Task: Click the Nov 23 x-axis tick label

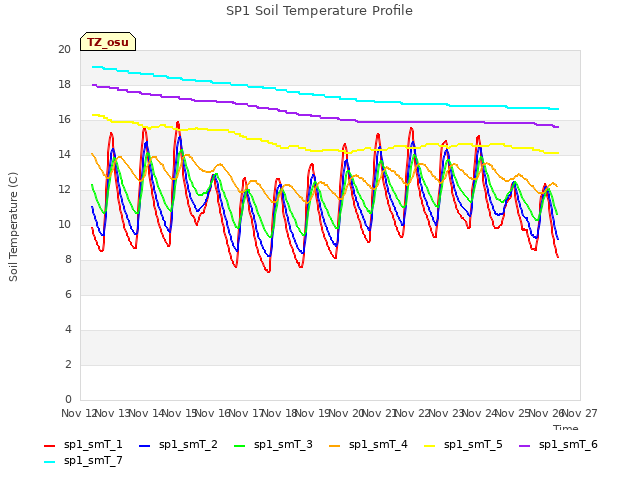Action: 447,413
